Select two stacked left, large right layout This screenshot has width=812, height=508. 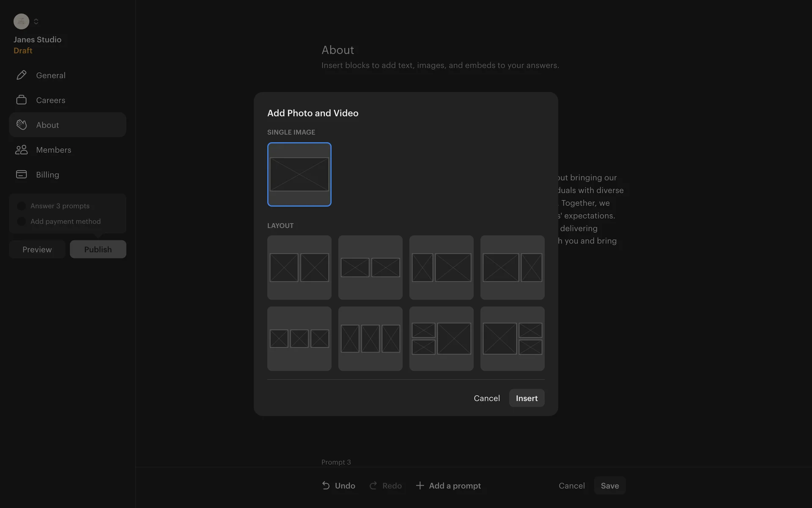point(441,339)
